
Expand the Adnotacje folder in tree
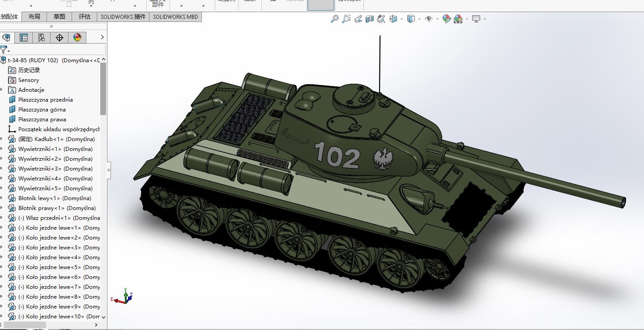2,90
